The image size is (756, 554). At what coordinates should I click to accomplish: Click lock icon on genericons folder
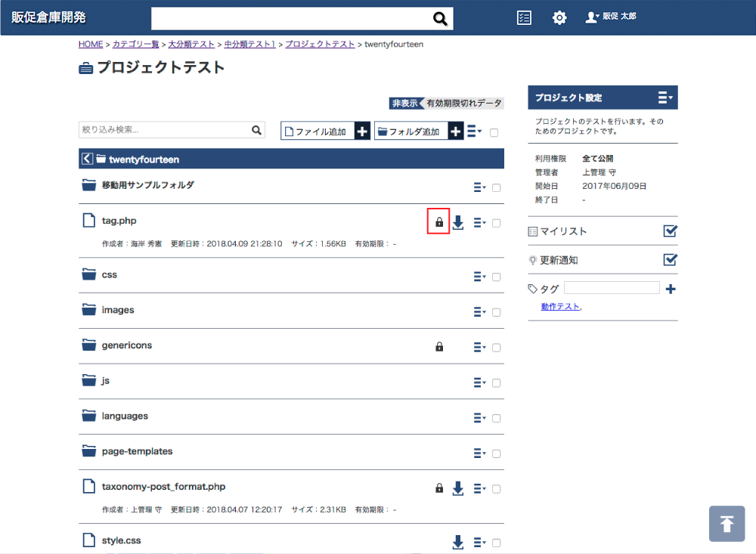(439, 347)
